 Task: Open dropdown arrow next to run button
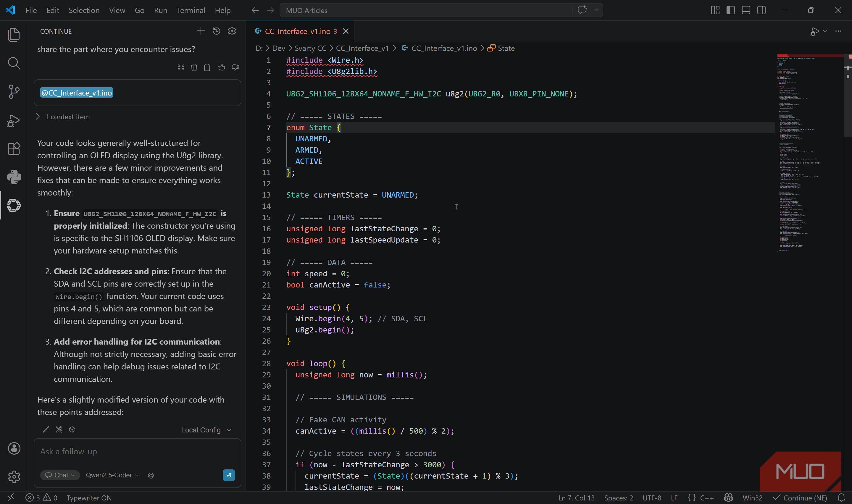[x=825, y=31]
